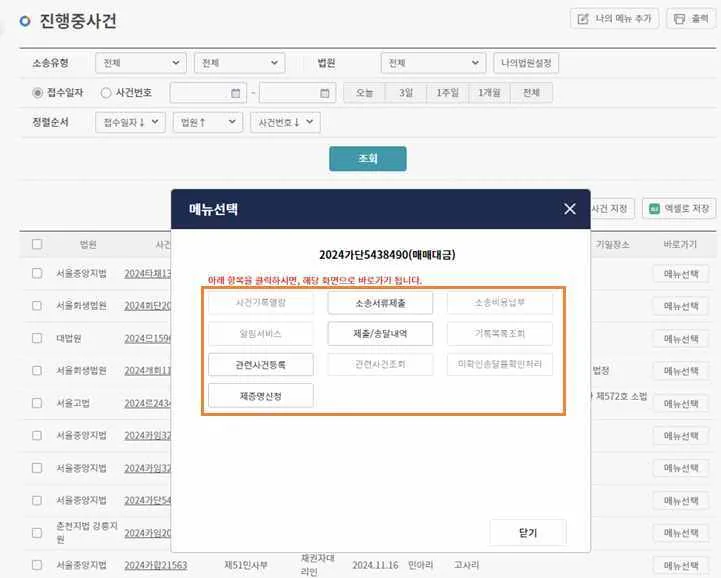Select the 사건번호 radio button
Screen dimensions: 721x578
click(x=106, y=93)
